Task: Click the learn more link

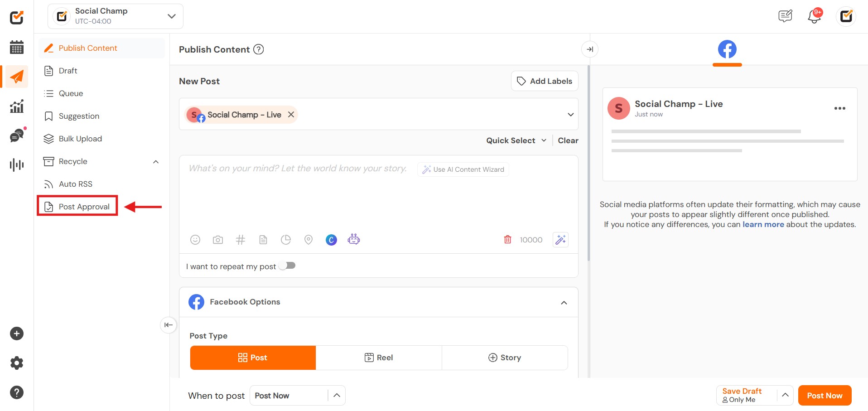Action: tap(763, 224)
